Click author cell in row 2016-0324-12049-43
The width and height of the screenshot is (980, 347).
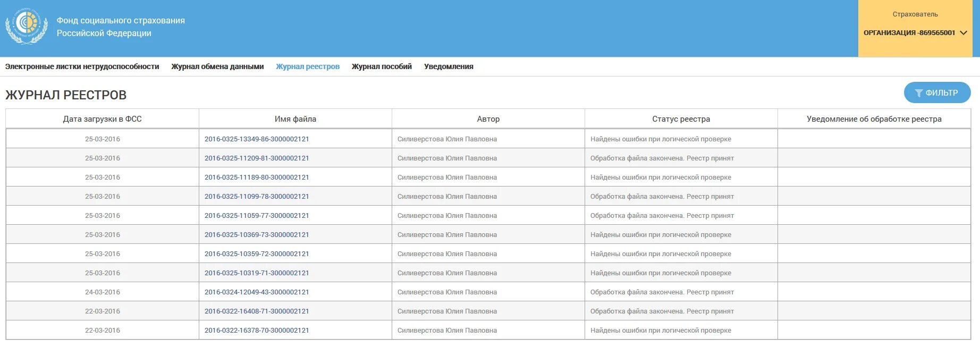488,292
